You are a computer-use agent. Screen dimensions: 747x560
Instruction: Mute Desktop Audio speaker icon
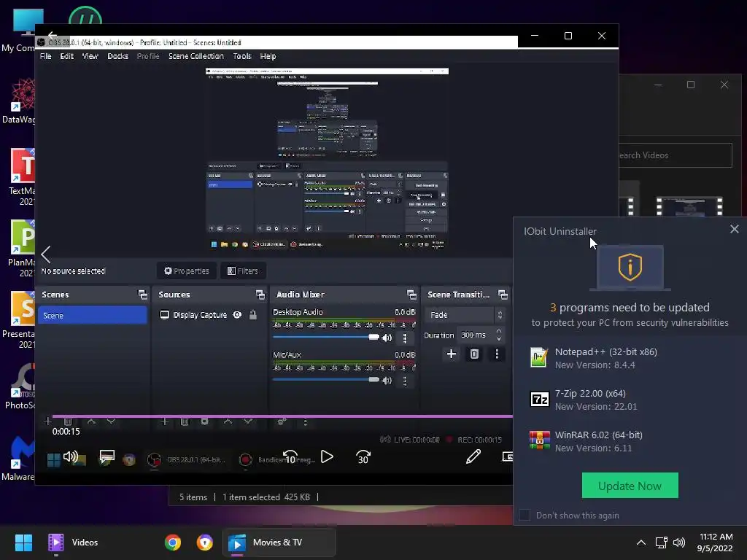pos(387,338)
